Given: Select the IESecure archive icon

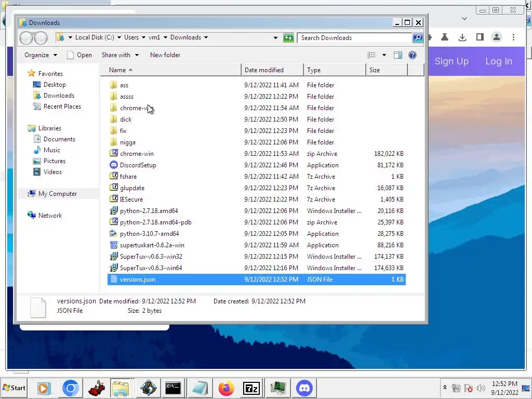Looking at the screenshot, I should click(114, 199).
